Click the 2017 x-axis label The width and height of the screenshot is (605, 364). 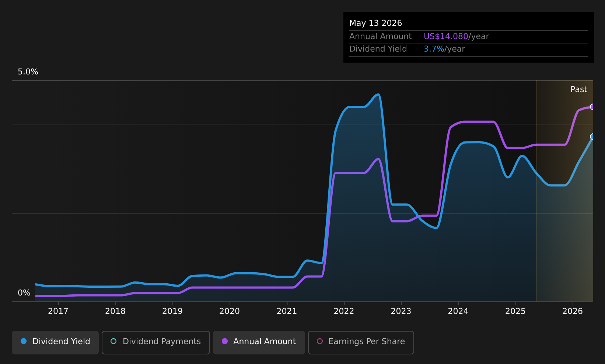coord(58,311)
